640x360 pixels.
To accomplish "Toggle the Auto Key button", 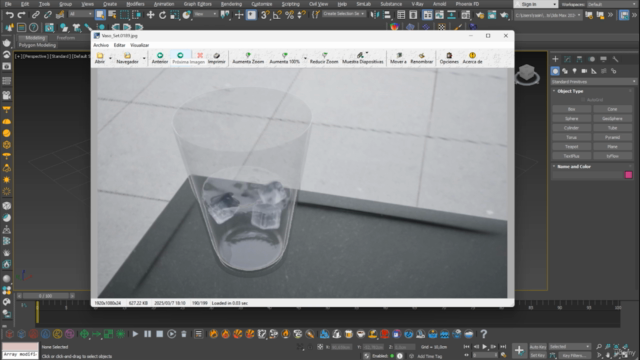I will coord(538,347).
